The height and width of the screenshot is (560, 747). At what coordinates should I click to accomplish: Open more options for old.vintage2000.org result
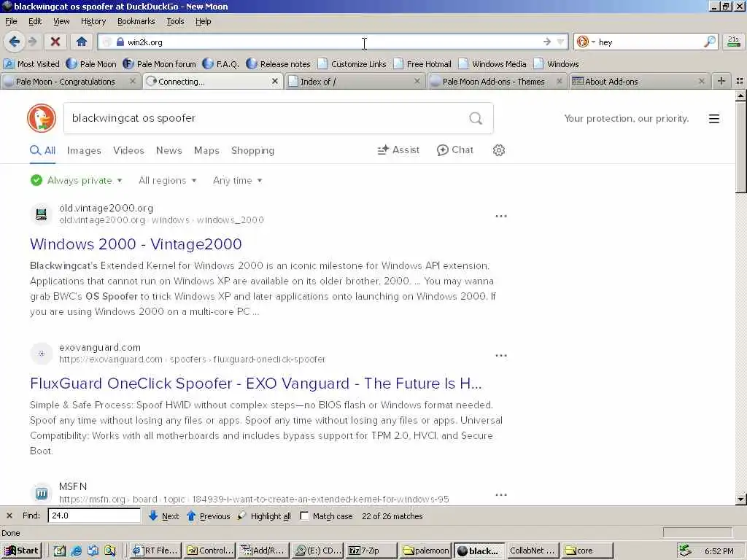[x=500, y=216]
